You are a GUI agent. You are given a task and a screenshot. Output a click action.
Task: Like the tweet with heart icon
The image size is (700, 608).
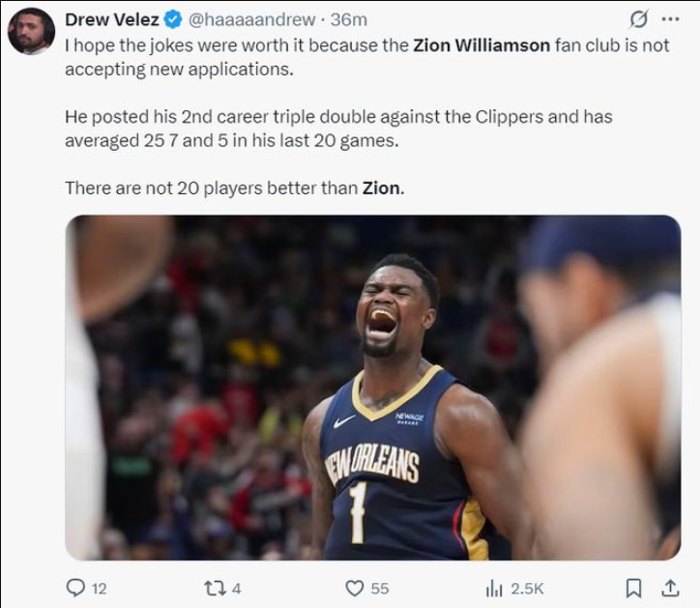coord(355,589)
